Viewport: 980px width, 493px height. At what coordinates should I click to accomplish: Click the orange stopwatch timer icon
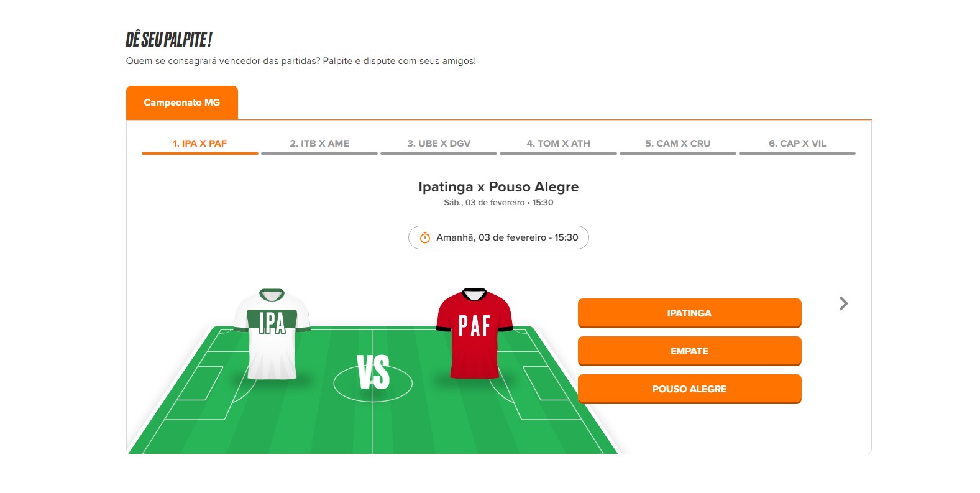coord(425,237)
